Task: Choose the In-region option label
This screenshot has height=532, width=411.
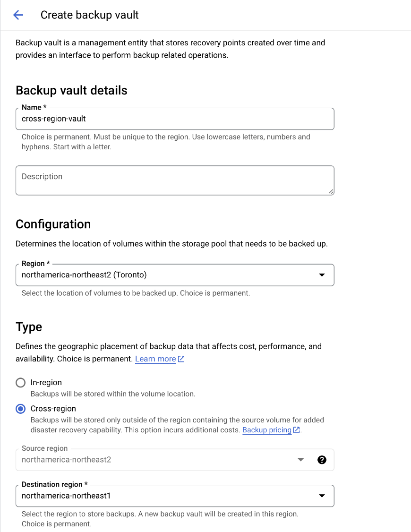Action: (x=46, y=382)
